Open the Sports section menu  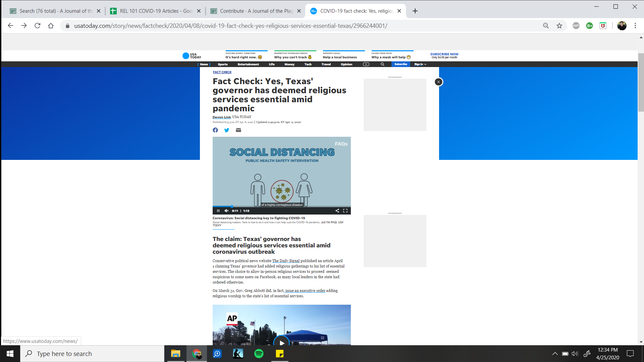click(x=223, y=64)
